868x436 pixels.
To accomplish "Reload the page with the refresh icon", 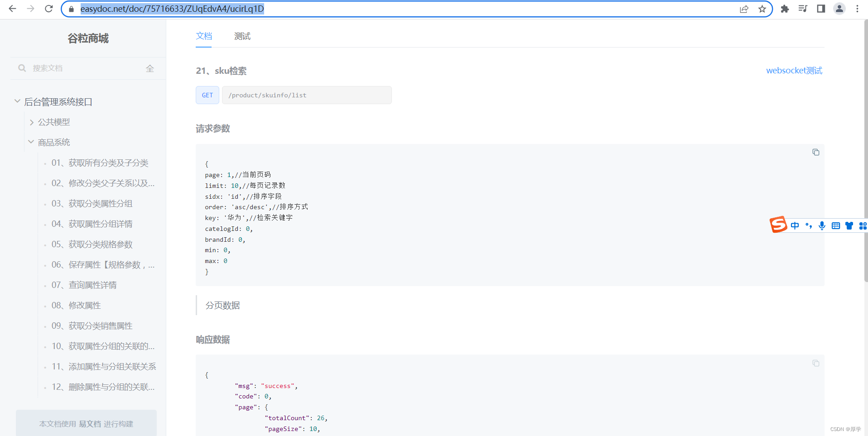I will (x=49, y=9).
